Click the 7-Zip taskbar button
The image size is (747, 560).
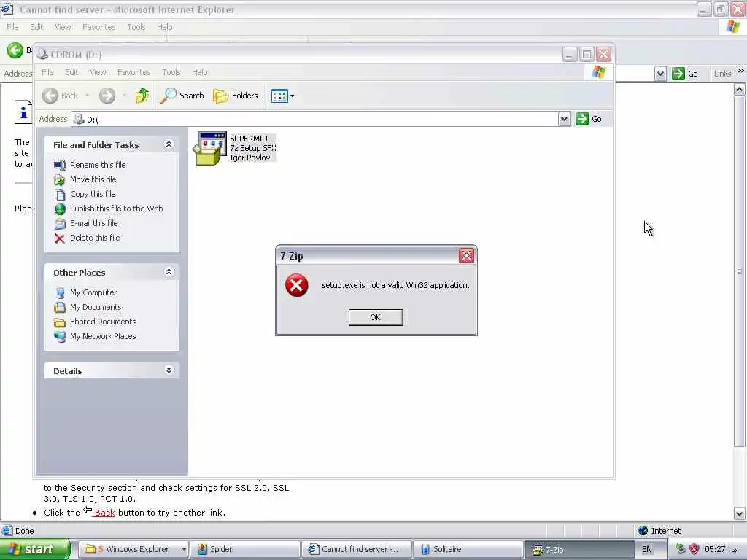point(579,549)
